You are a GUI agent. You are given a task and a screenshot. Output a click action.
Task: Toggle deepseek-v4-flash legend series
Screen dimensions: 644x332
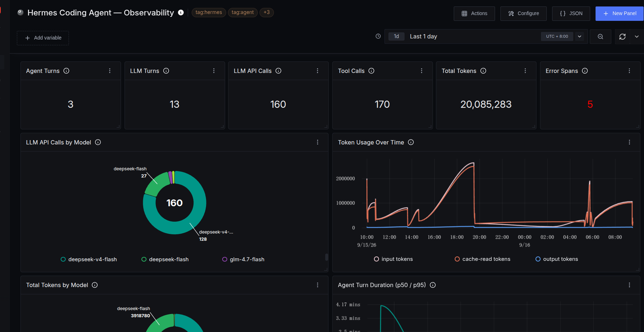coord(89,259)
